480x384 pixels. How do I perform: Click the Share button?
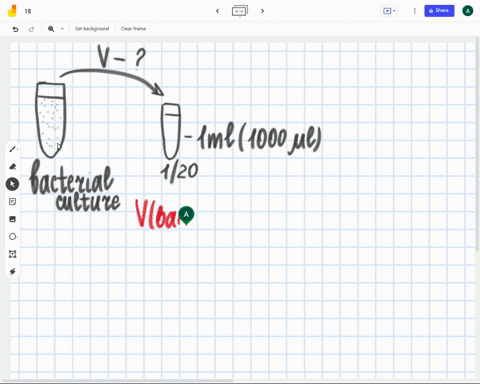[x=439, y=11]
